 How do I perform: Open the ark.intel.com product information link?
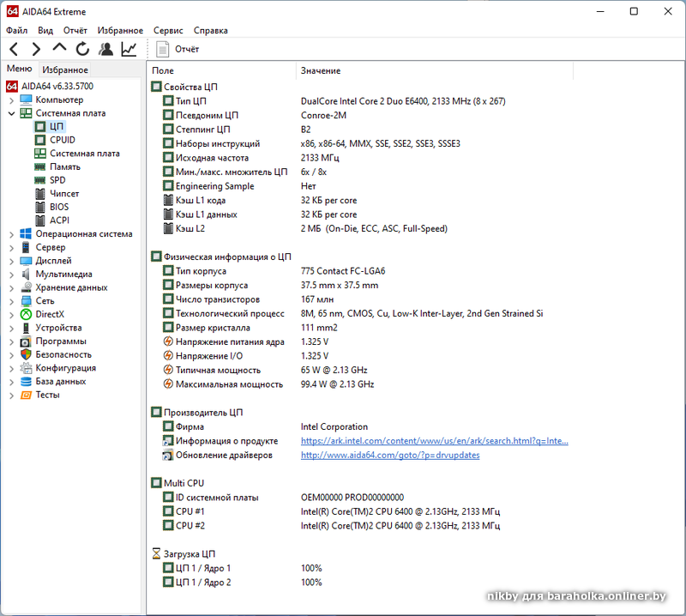tap(435, 441)
